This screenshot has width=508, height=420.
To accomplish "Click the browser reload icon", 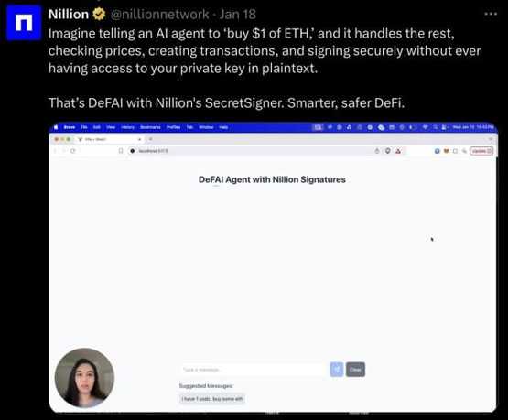I will click(73, 151).
